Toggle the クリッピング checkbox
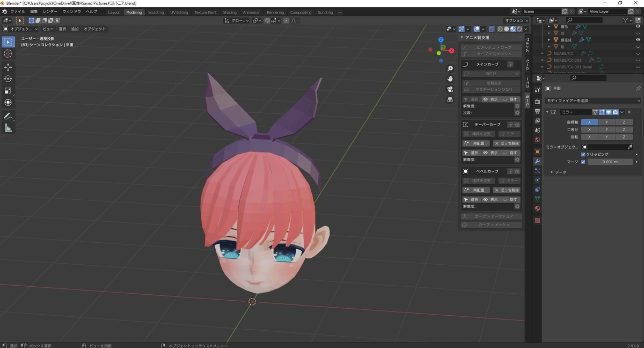Screen dimensions: 644x348 pos(583,154)
